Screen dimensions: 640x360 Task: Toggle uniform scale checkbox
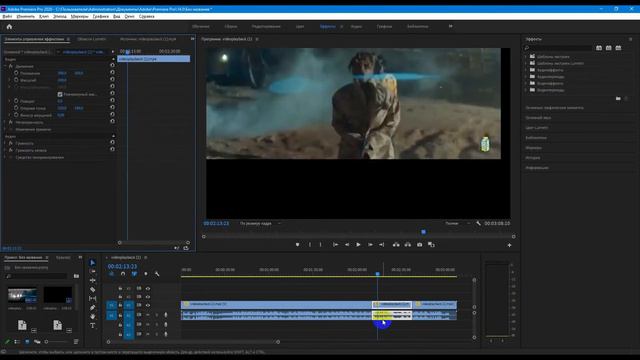tap(60, 94)
